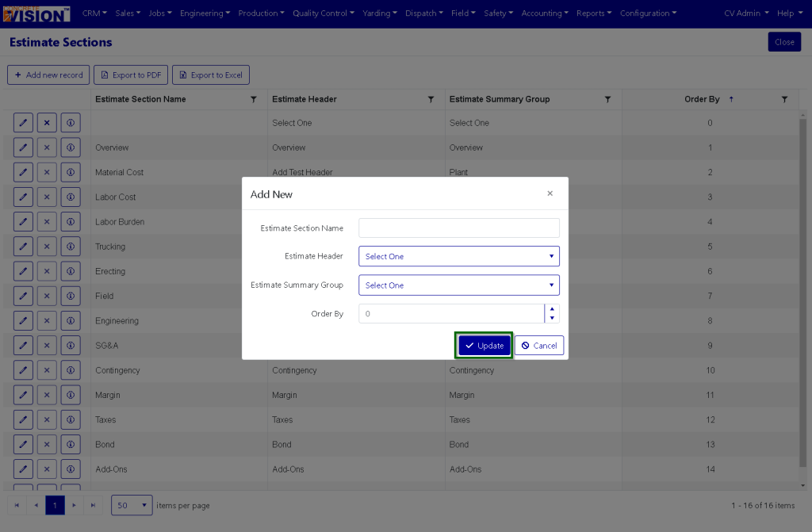Image resolution: width=812 pixels, height=532 pixels.
Task: Edit the Material Cost row
Action: [x=23, y=173]
